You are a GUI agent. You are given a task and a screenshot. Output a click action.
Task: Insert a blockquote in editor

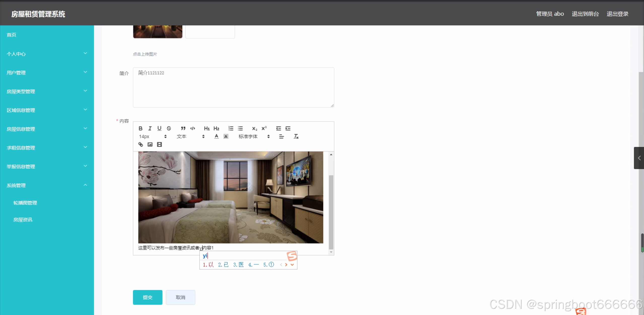tap(183, 128)
